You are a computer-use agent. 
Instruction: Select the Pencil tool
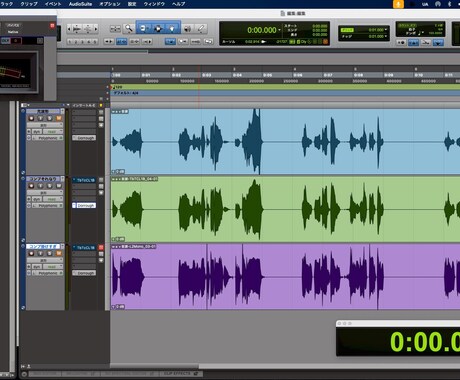[201, 29]
